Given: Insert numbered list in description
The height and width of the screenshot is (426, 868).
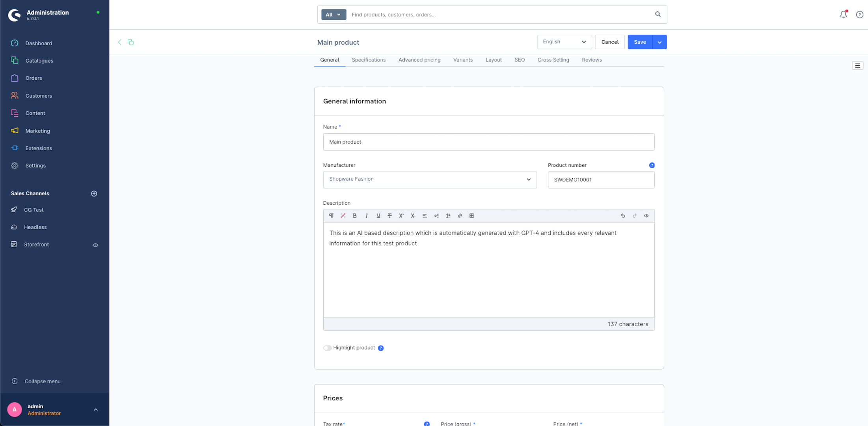Looking at the screenshot, I should pos(448,216).
